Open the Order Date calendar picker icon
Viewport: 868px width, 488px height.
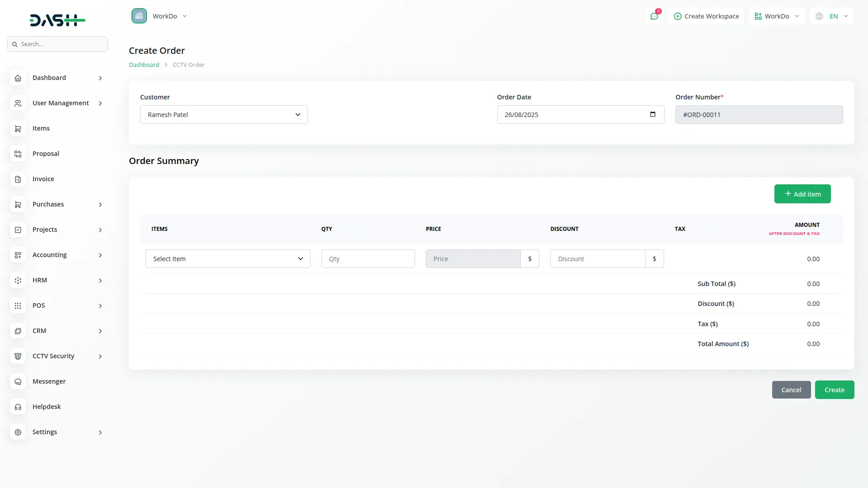pos(652,114)
